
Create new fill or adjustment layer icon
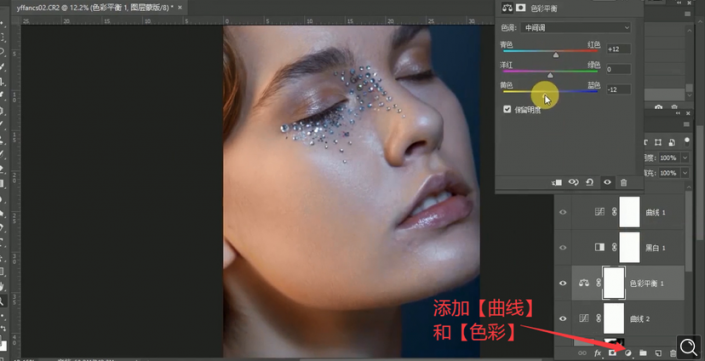pyautogui.click(x=628, y=353)
